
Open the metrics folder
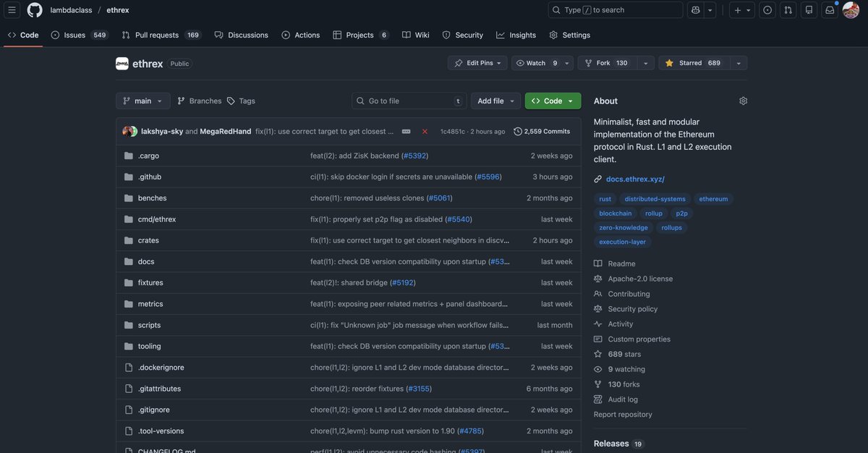150,304
